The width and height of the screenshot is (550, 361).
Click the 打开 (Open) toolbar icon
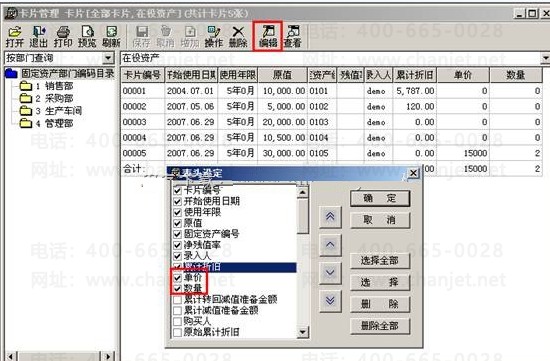point(15,36)
